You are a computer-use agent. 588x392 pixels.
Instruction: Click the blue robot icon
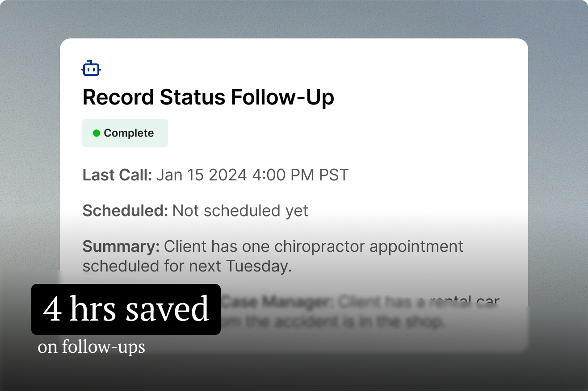(x=91, y=68)
